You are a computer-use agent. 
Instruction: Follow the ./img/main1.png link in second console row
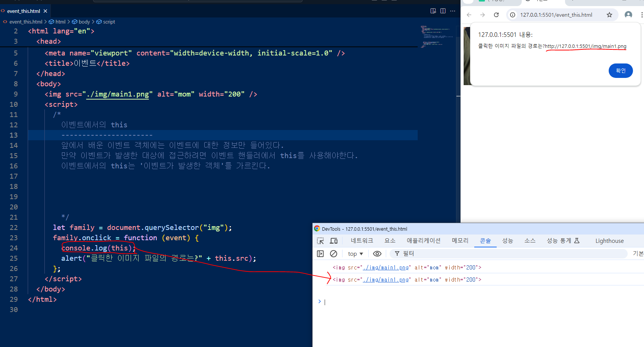(386, 280)
